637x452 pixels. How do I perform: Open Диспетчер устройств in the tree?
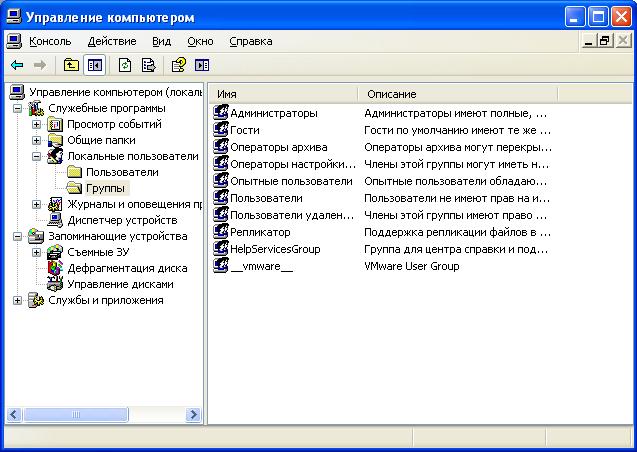point(122,221)
